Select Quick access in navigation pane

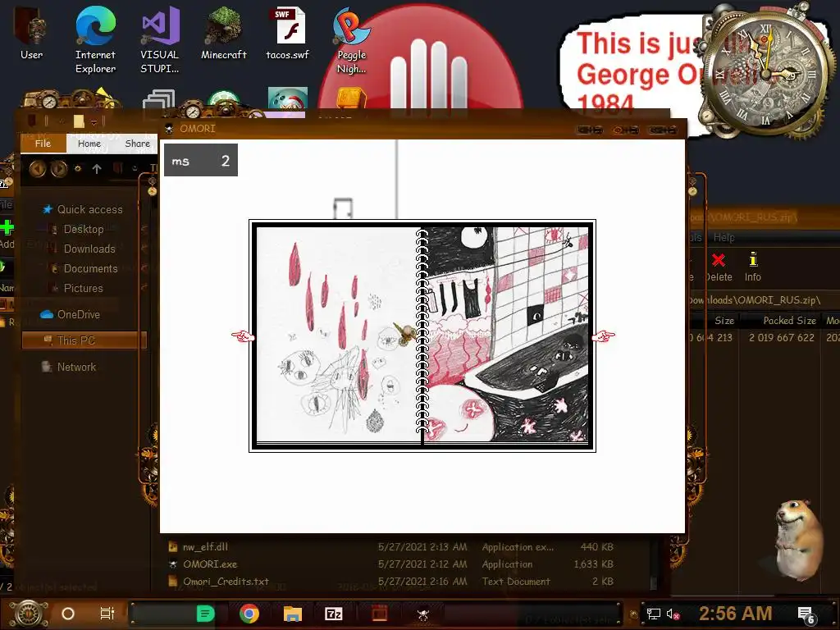(89, 209)
